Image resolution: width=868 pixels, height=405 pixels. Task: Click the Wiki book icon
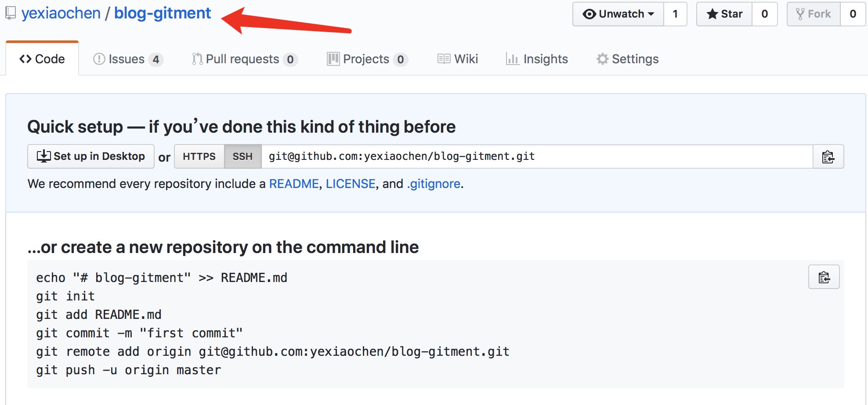[x=444, y=59]
